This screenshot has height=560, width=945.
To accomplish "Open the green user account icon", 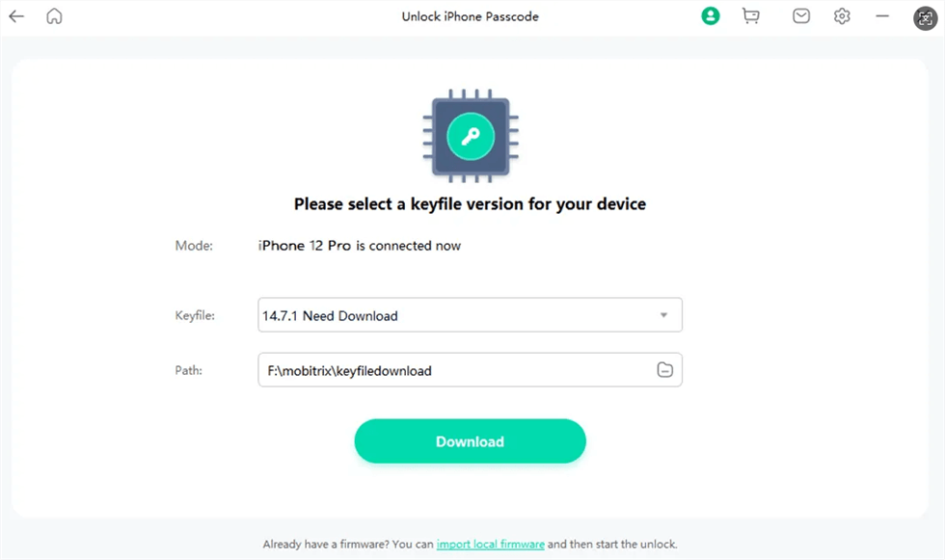I will 711,16.
